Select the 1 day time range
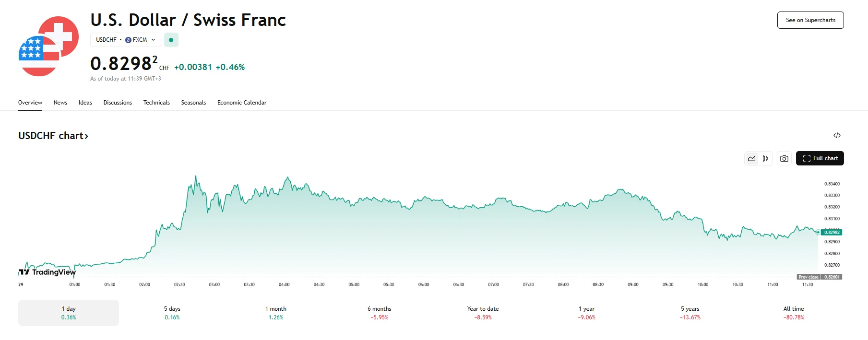This screenshot has height=340, width=868. click(69, 313)
